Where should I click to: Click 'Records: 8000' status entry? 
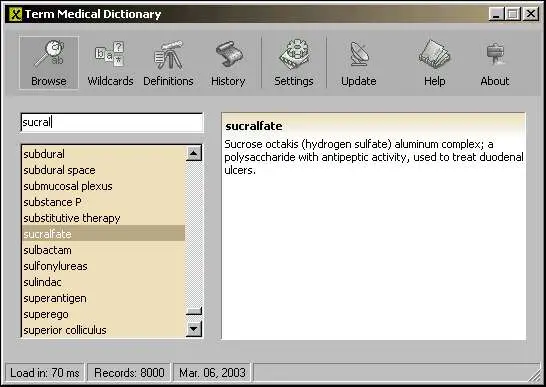129,373
